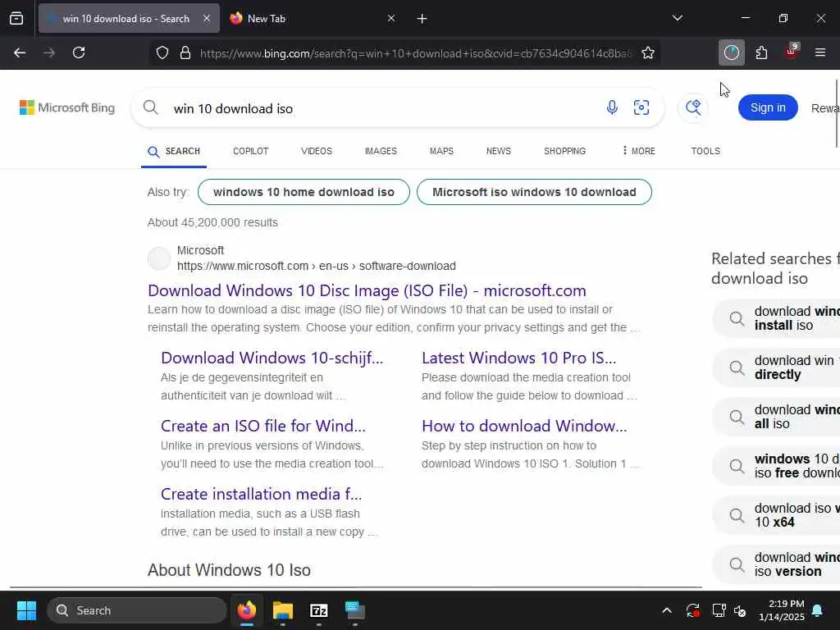Image resolution: width=840 pixels, height=630 pixels.
Task: Click the Copilot search chat icon
Action: (693, 107)
